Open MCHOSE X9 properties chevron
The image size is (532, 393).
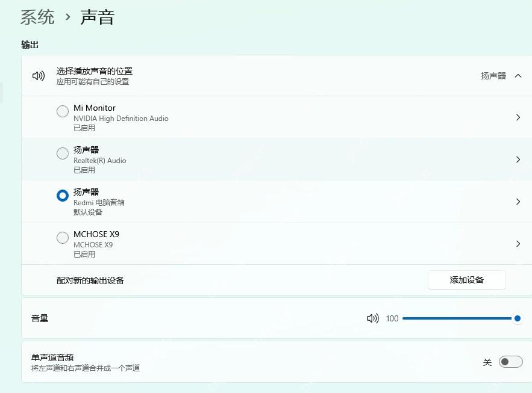tap(518, 244)
